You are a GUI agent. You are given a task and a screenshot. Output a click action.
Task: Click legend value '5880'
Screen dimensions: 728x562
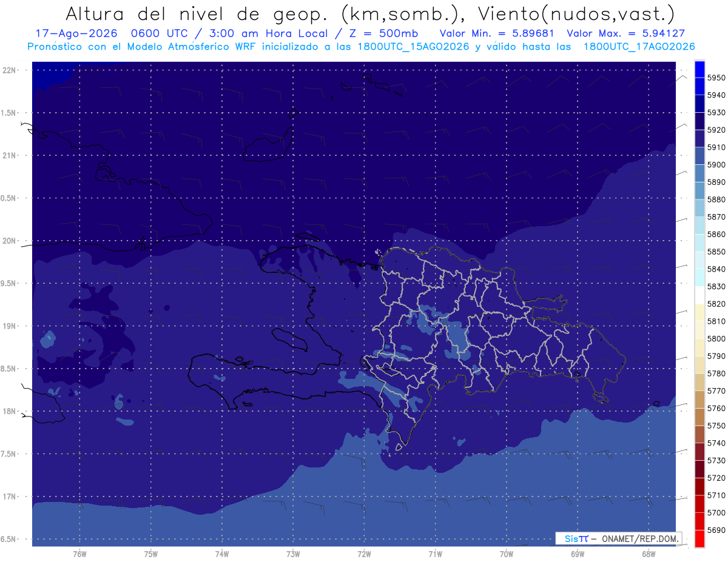(x=716, y=199)
